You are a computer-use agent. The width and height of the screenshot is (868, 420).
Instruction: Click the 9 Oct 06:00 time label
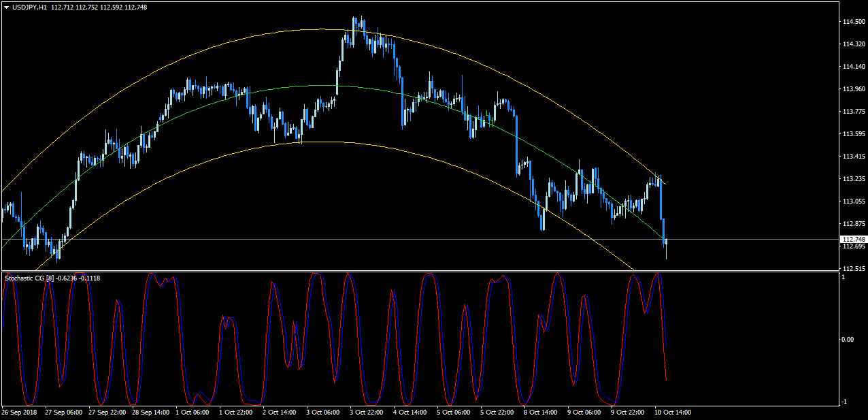(x=584, y=413)
